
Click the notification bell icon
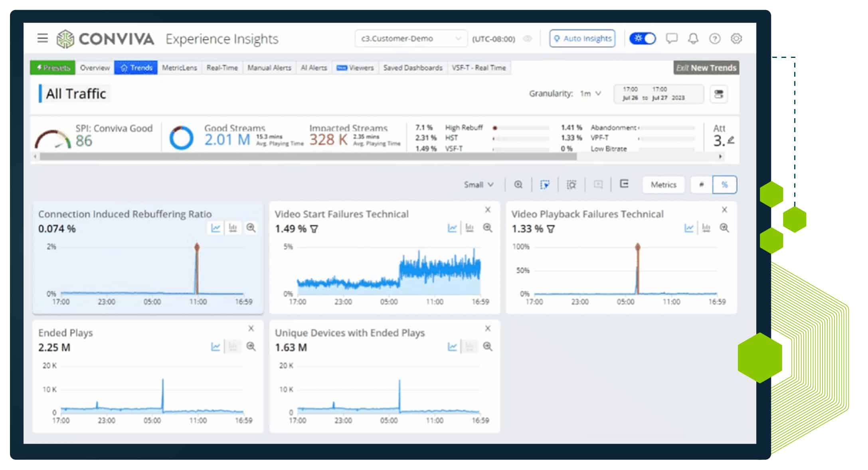693,38
